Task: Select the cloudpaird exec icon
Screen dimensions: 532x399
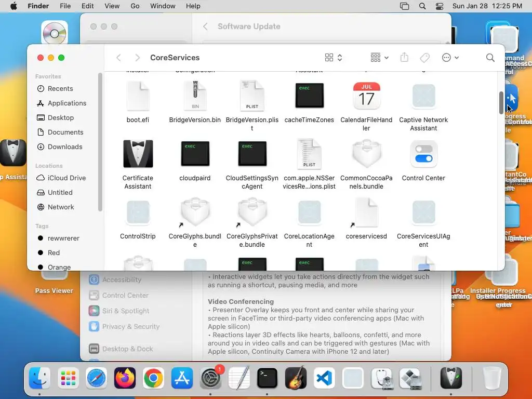Action: [x=195, y=154]
